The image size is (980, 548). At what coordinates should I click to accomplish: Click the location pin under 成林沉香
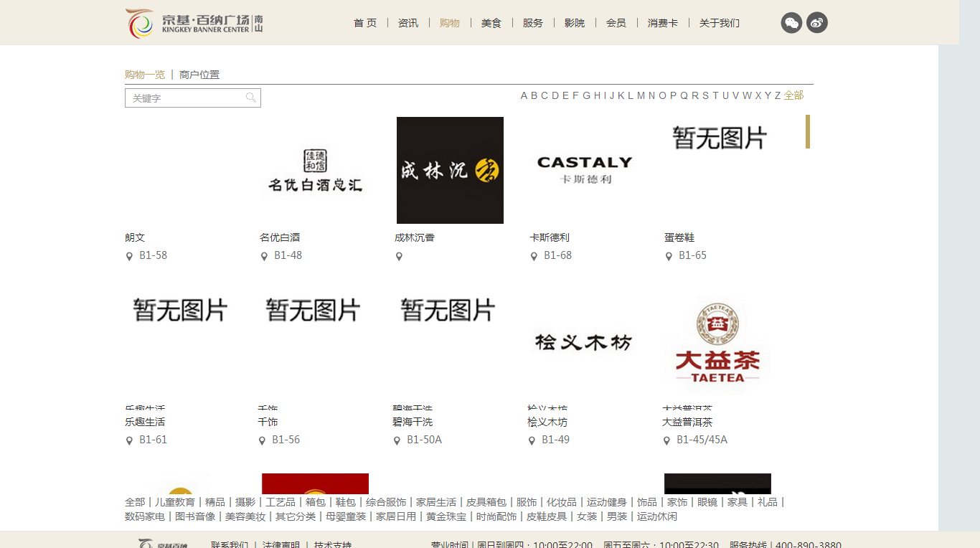[399, 255]
